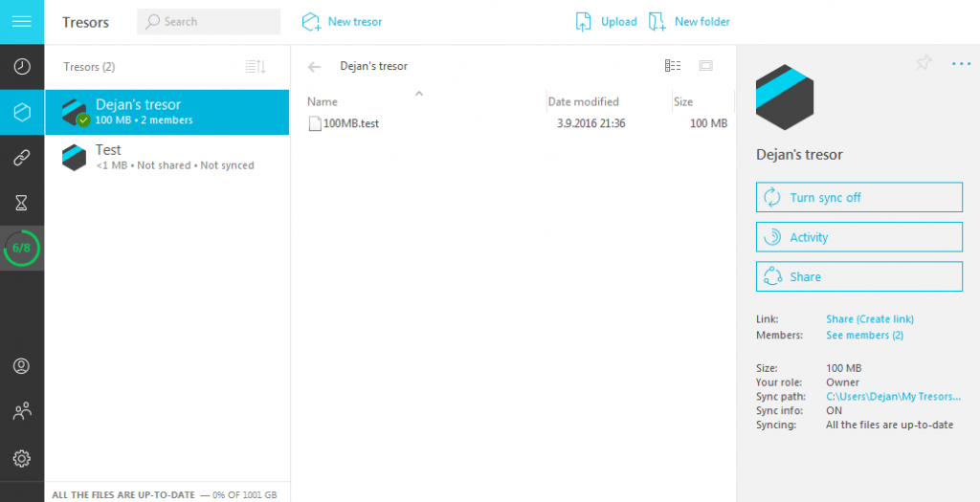
Task: Click Share (Create link)
Action: click(x=869, y=319)
